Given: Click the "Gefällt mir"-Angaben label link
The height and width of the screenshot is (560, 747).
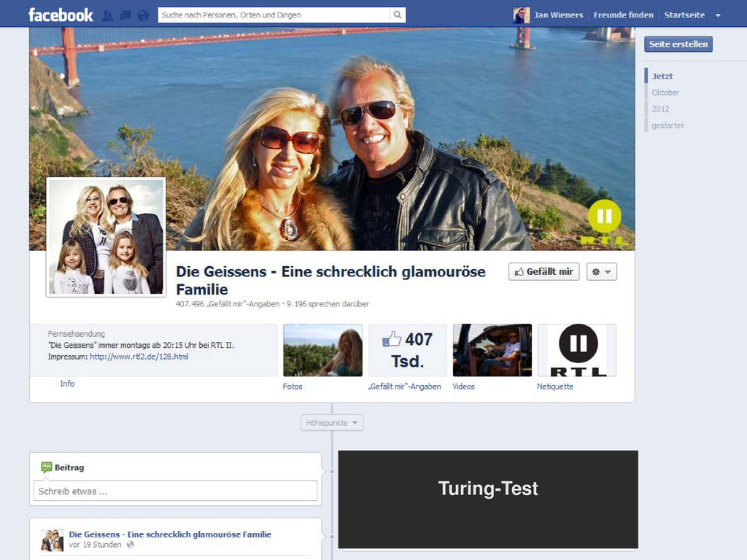Looking at the screenshot, I should point(404,386).
